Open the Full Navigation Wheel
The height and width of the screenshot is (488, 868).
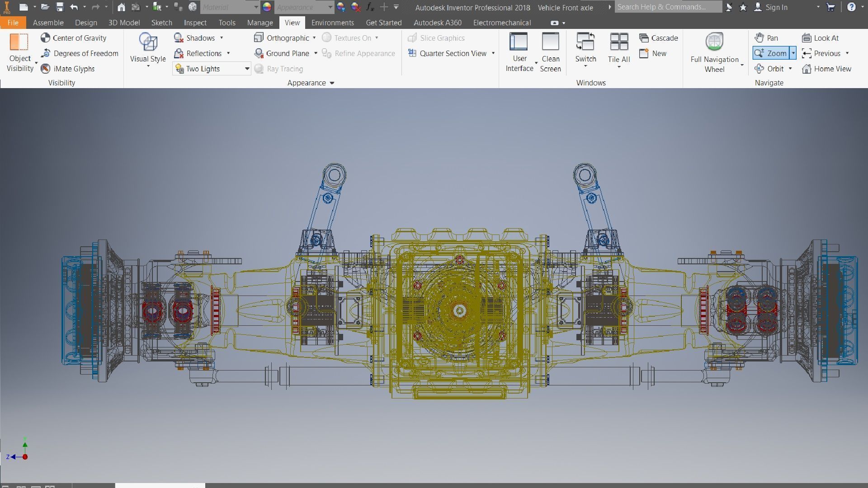tap(714, 43)
